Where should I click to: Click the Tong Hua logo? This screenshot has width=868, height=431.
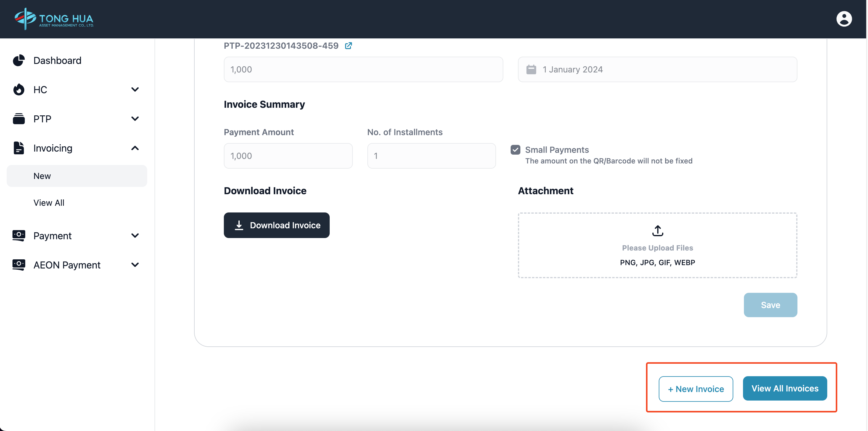[54, 19]
